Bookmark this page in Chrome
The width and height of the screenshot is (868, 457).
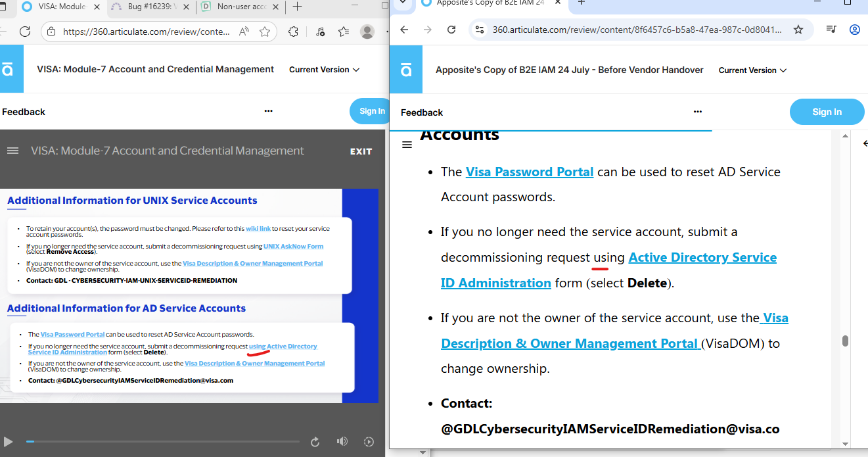[798, 30]
